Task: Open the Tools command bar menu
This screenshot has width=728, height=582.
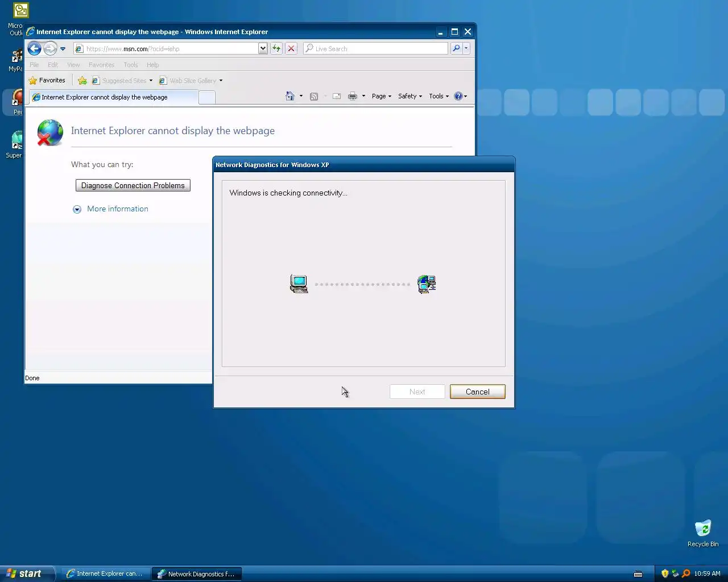Action: pyautogui.click(x=439, y=96)
